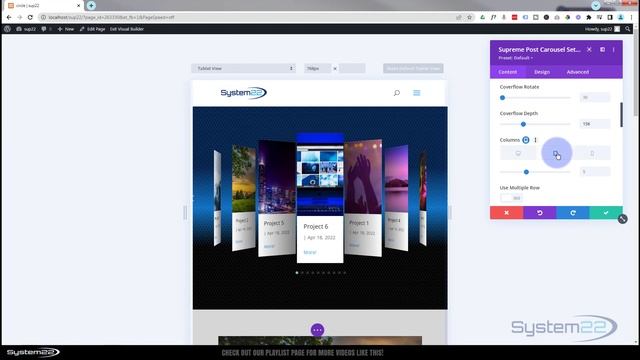The height and width of the screenshot is (360, 640).
Task: Click the responsive icon next to Columns
Action: (526, 140)
